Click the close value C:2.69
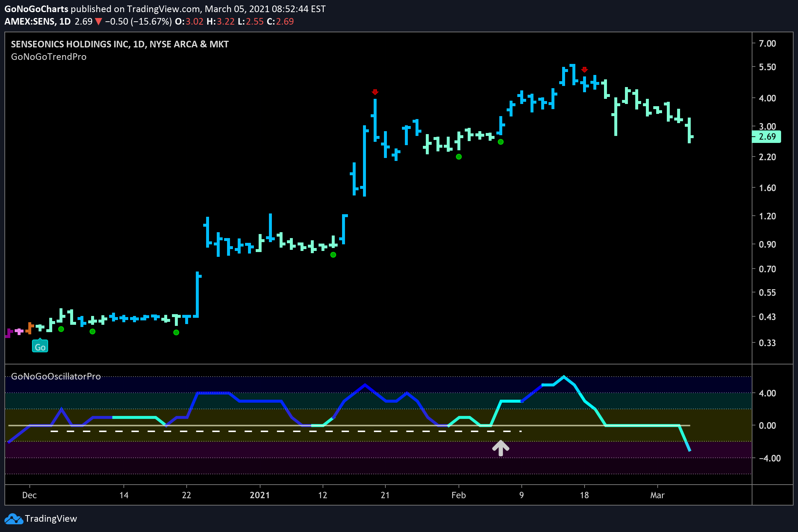Viewport: 798px width, 532px height. coord(280,22)
